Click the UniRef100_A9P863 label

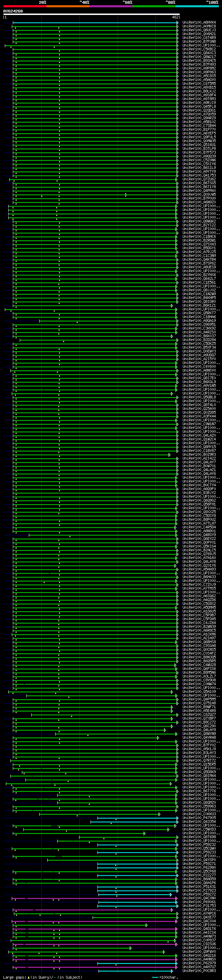coord(199,72)
